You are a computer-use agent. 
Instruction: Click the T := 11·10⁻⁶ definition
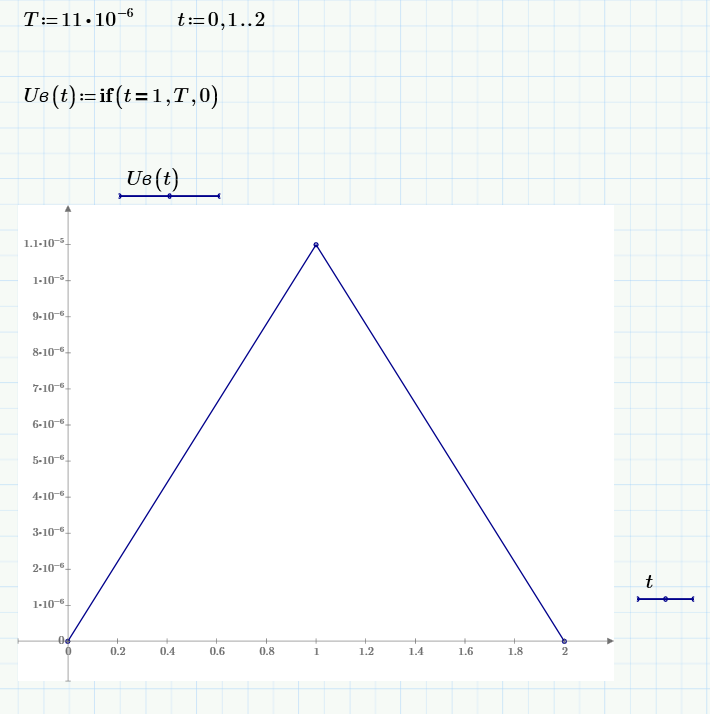[78, 19]
